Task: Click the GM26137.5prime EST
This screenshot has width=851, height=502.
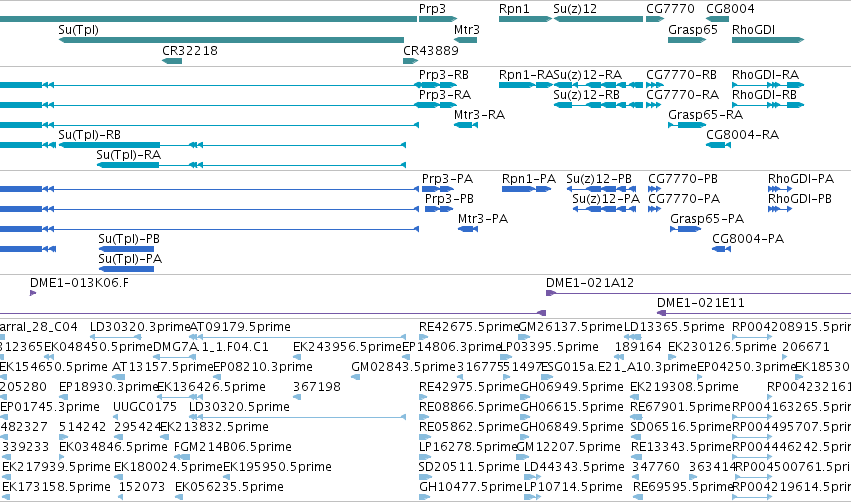Action: tap(524, 337)
